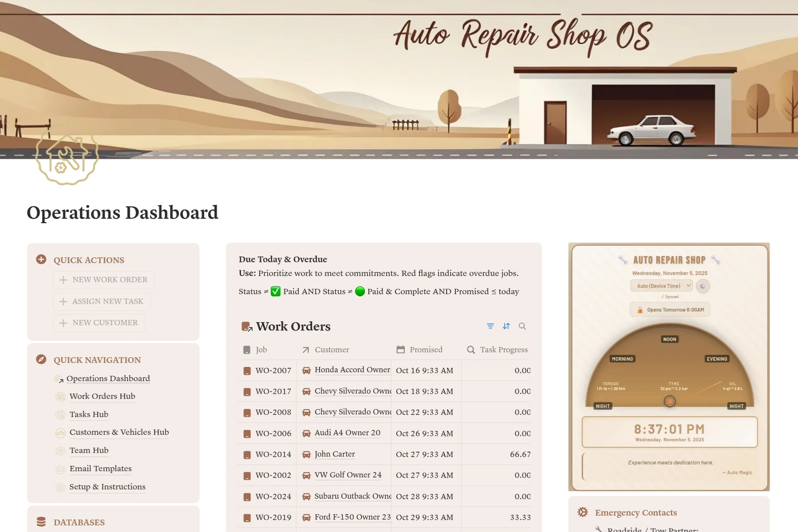This screenshot has height=532, width=798.
Task: Open the Customer column header menu
Action: pos(332,350)
